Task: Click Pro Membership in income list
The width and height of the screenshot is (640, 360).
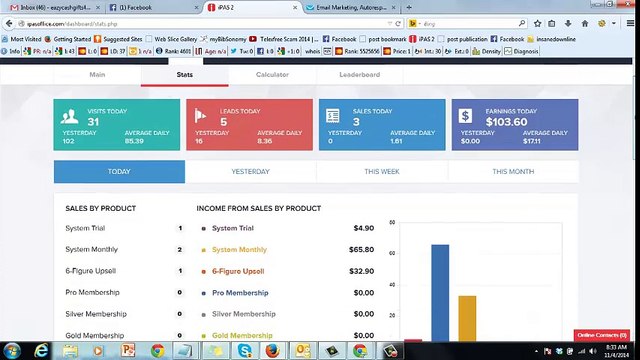Action: pos(240,293)
